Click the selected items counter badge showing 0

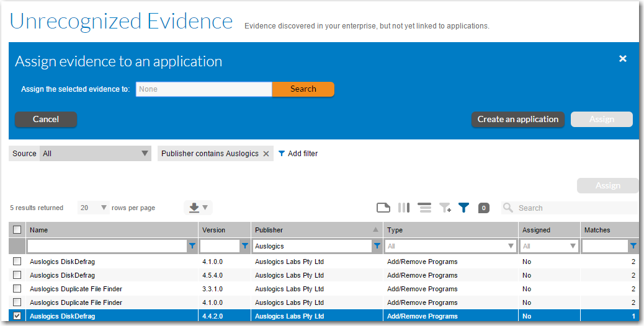pyautogui.click(x=484, y=208)
